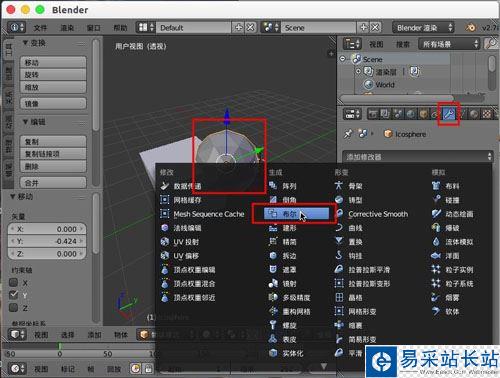Open the Modifiers wrench tab in Properties
500x378 pixels.
coord(449,114)
